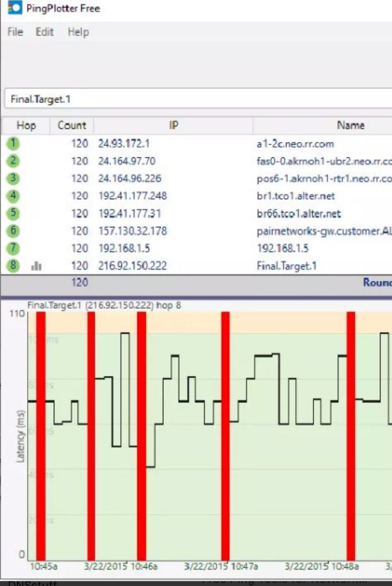Viewport: 392px width, 586px height.
Task: Sort by the Hop column header
Action: point(26,125)
